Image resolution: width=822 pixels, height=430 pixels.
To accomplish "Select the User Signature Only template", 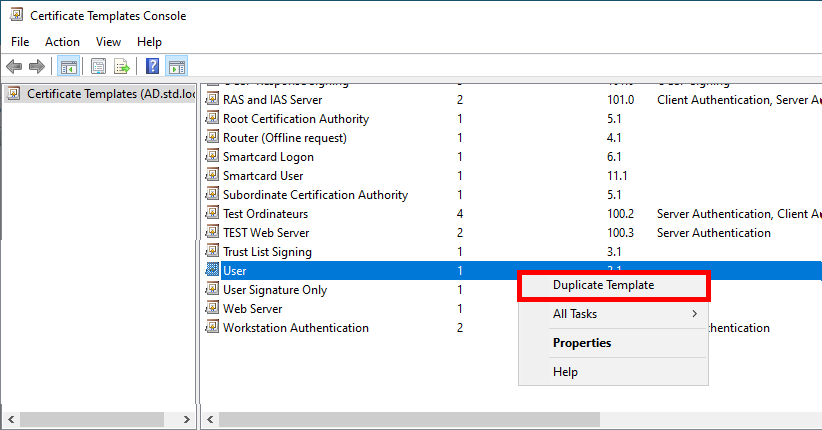I will 275,289.
